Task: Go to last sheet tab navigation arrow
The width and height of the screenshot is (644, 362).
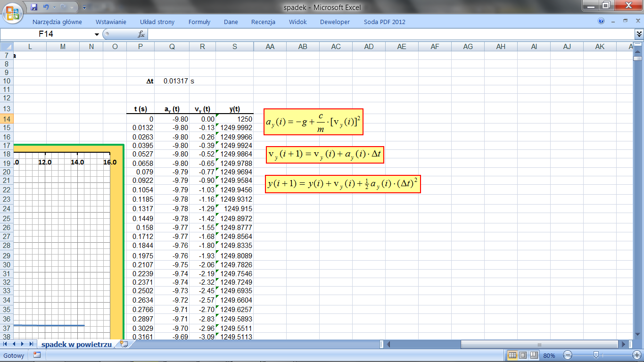Action: (x=31, y=344)
